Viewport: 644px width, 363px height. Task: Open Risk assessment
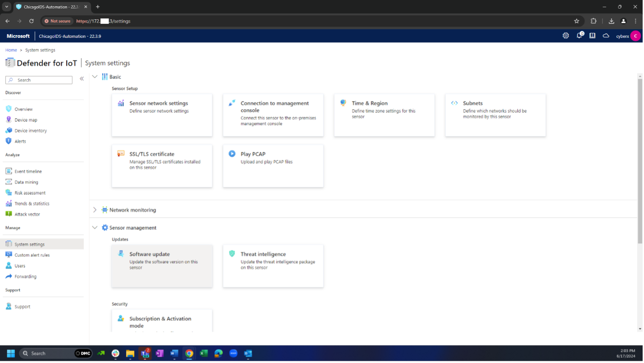coord(30,193)
